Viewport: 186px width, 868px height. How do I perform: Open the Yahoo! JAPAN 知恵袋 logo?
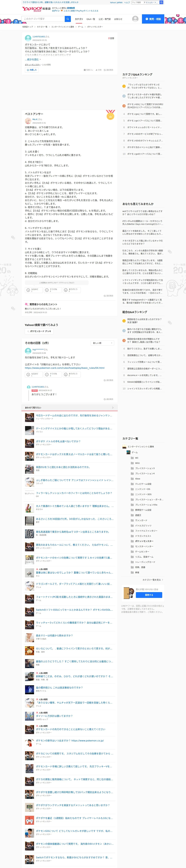tap(36, 9)
